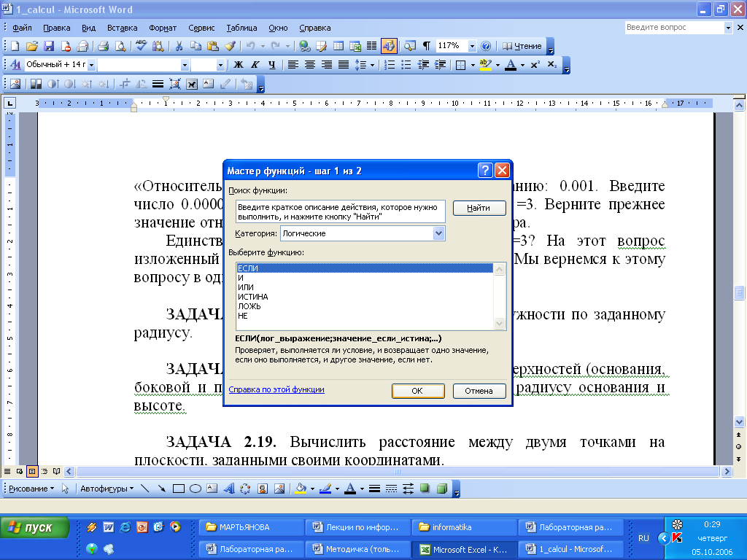Open the Вставка menu

[x=122, y=28]
